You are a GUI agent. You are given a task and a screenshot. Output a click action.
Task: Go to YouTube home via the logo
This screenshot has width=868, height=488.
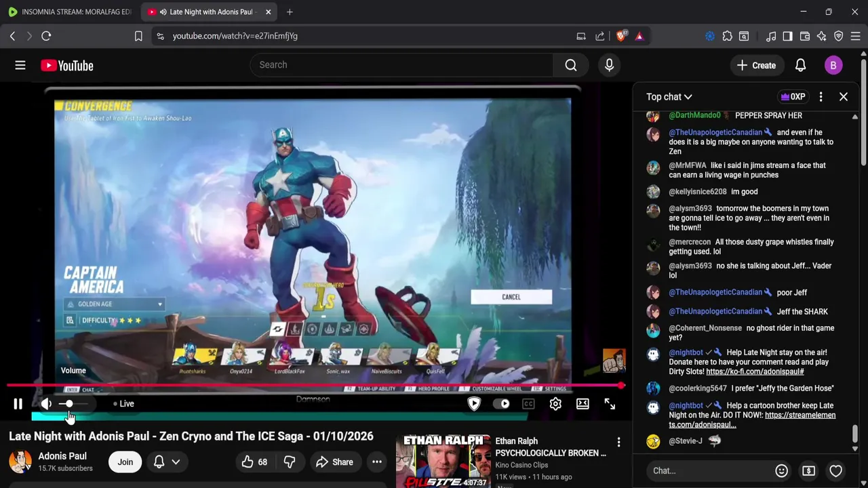(x=66, y=65)
